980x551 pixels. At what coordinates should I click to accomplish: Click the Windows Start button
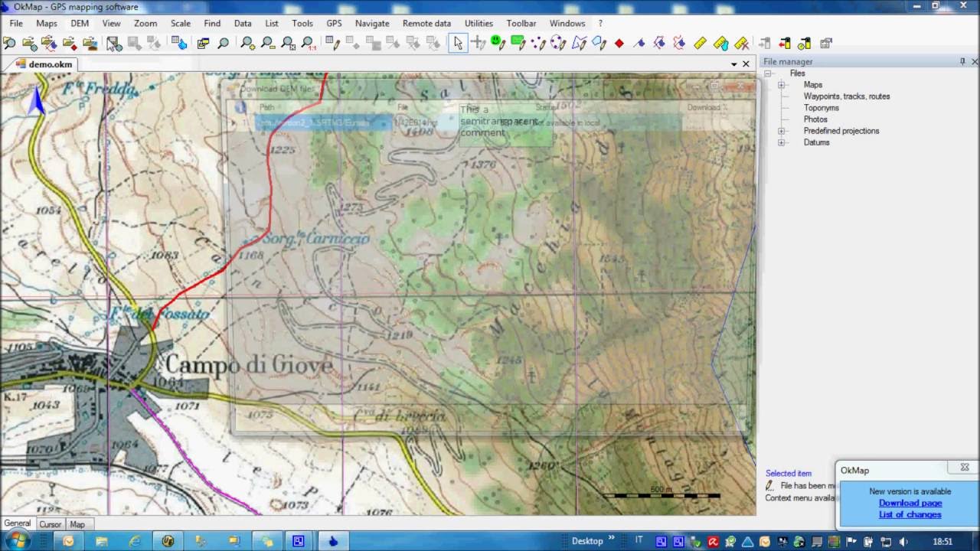coord(17,541)
